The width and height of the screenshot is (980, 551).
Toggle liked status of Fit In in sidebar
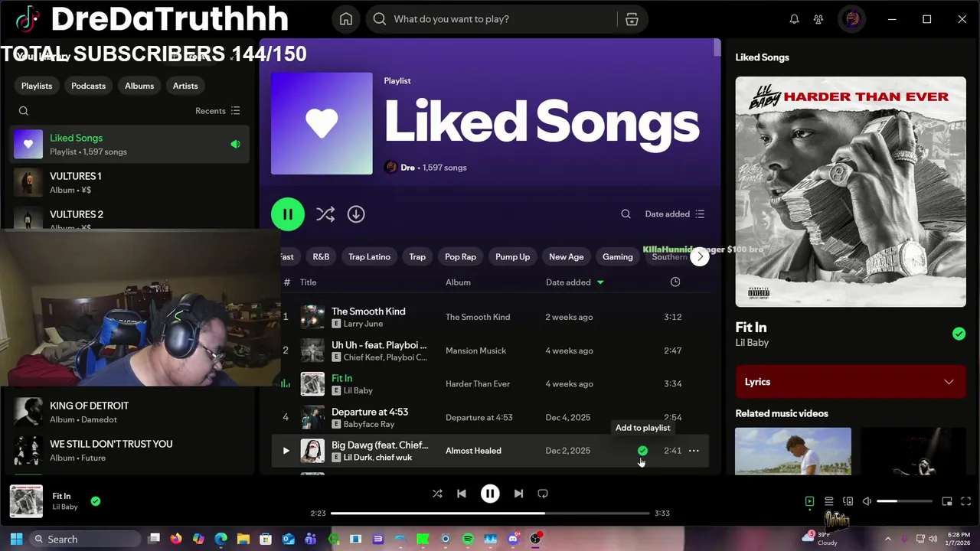point(959,334)
